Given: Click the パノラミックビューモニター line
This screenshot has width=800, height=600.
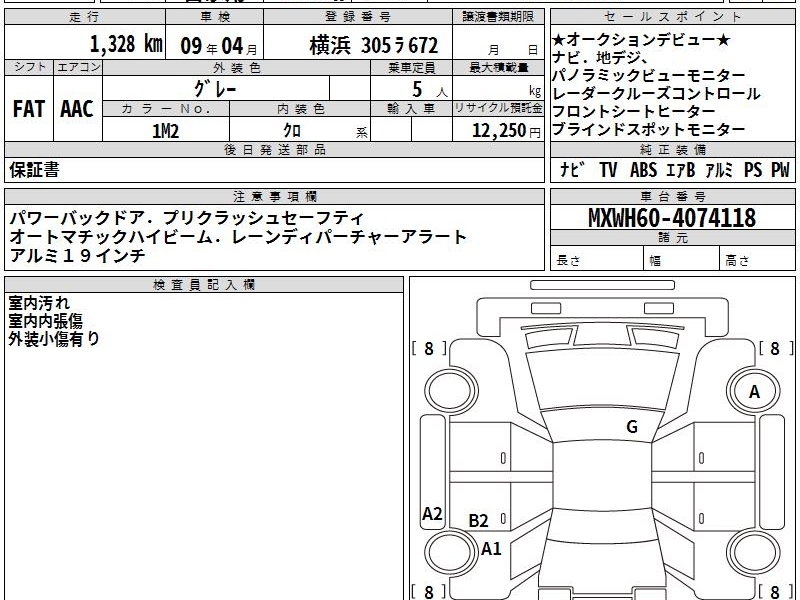Looking at the screenshot, I should point(648,76).
